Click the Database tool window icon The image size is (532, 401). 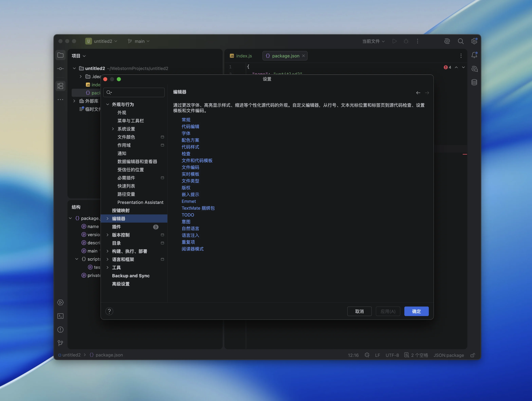coord(474,82)
